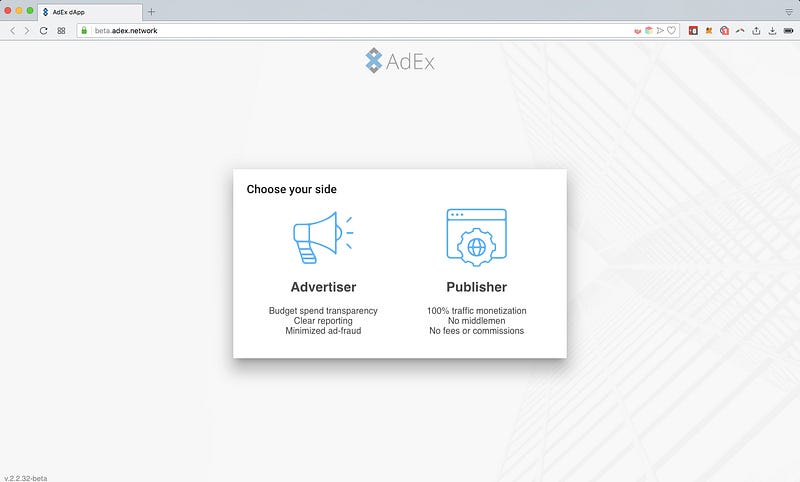The width and height of the screenshot is (800, 482).
Task: Click the send-to-flow arrow icon in address bar
Action: click(660, 31)
